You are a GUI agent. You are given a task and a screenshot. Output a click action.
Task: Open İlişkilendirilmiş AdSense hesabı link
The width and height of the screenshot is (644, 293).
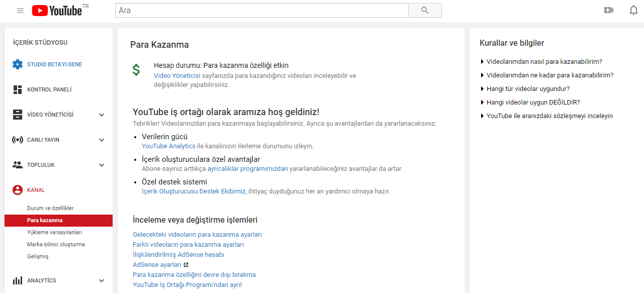tap(178, 255)
